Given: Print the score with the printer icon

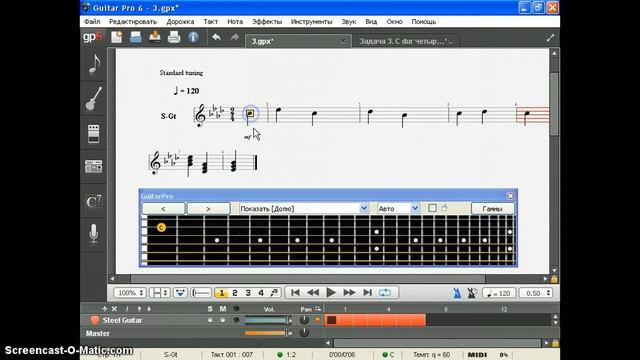Looking at the screenshot, I should pos(174,38).
